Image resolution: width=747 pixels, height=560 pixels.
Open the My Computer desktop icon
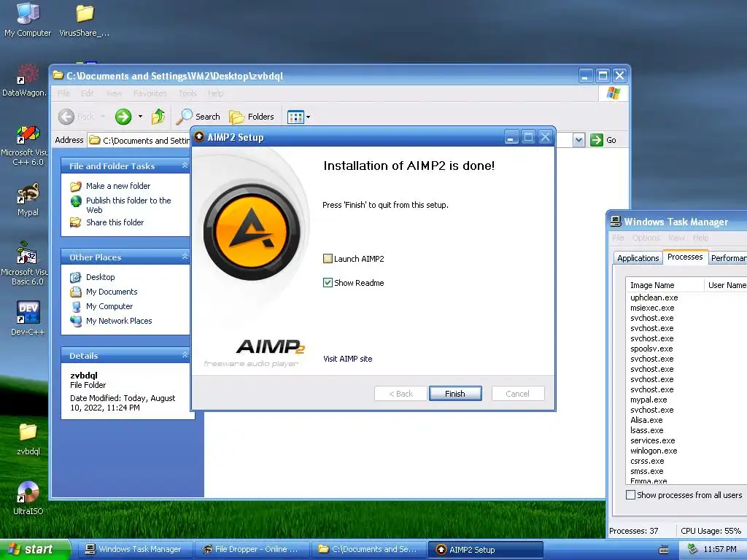coord(28,20)
